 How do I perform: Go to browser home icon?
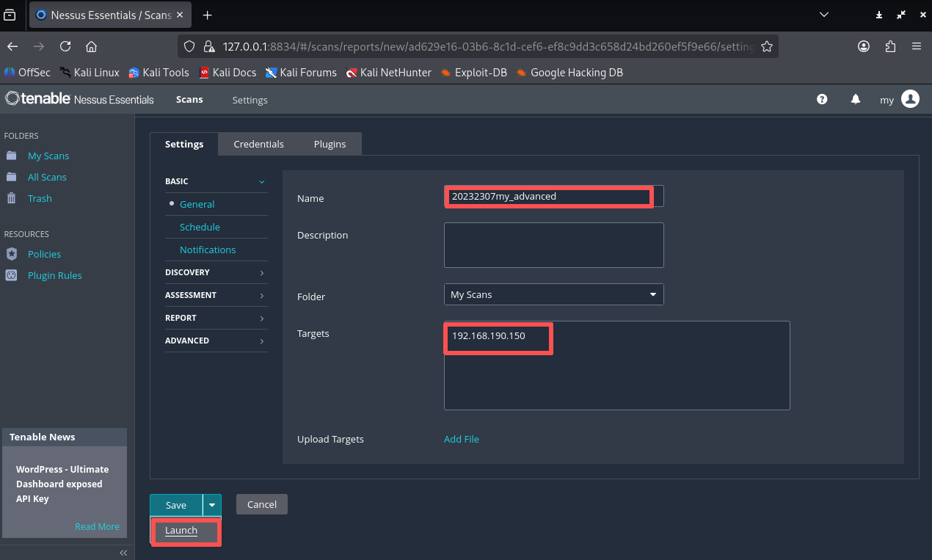click(92, 46)
